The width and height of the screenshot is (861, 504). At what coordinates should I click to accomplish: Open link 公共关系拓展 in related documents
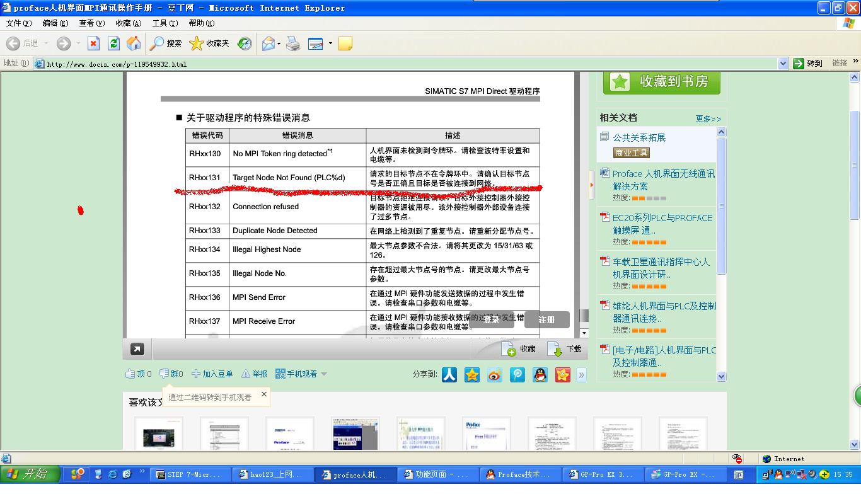[x=639, y=137]
